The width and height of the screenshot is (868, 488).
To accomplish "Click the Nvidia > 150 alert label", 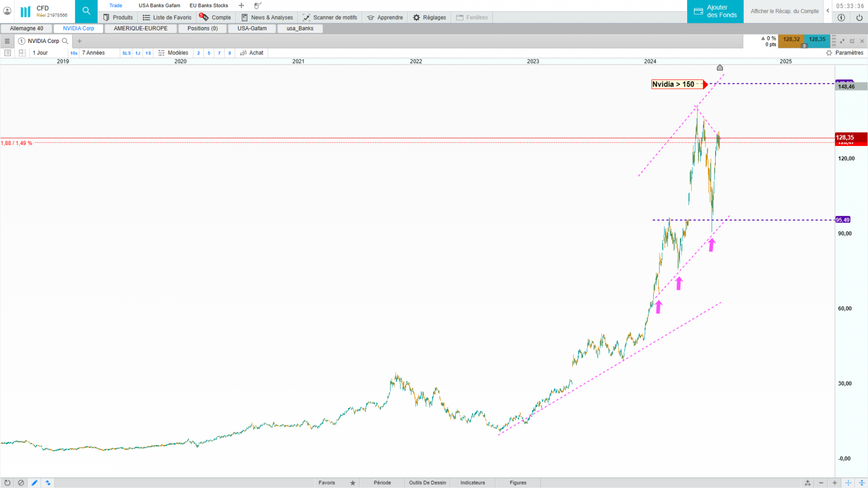I will click(x=678, y=84).
